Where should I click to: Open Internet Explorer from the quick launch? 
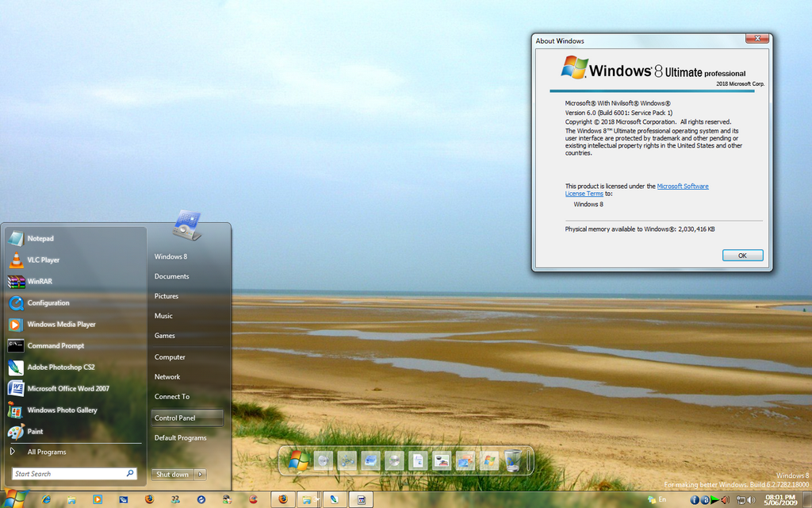pyautogui.click(x=46, y=500)
